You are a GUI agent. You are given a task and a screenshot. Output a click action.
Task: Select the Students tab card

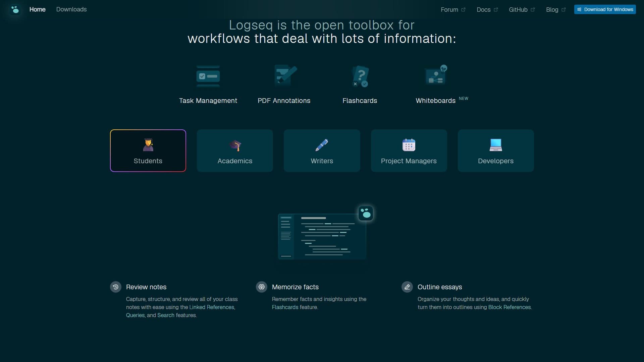[x=148, y=150]
